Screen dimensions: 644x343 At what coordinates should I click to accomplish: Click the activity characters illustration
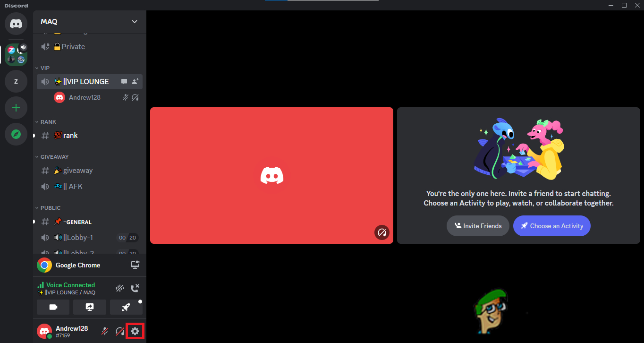pyautogui.click(x=518, y=149)
